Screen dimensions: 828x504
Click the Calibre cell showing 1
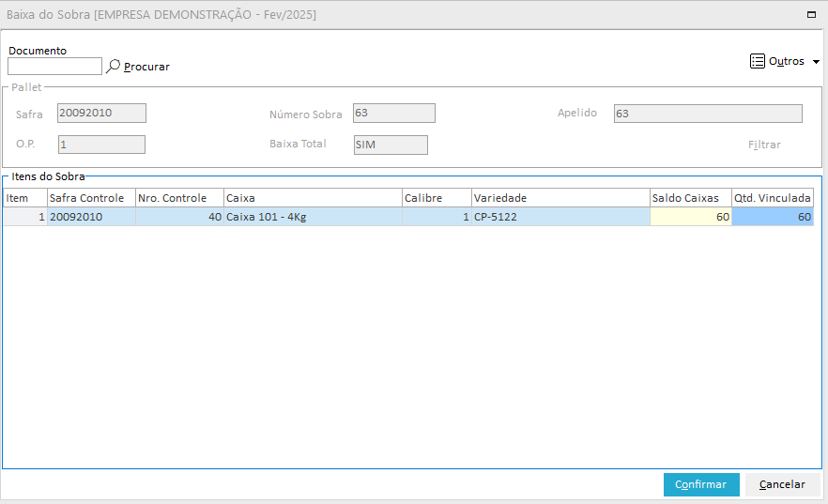pyautogui.click(x=437, y=217)
